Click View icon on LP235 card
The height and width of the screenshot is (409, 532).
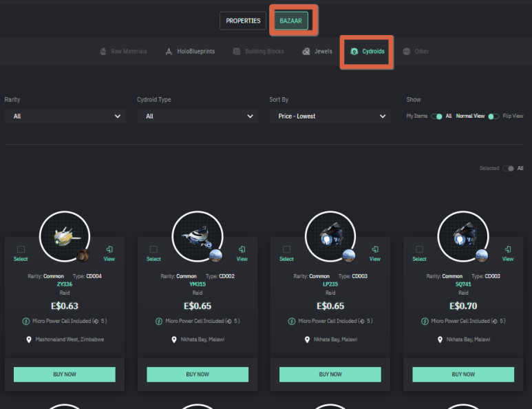tap(375, 249)
